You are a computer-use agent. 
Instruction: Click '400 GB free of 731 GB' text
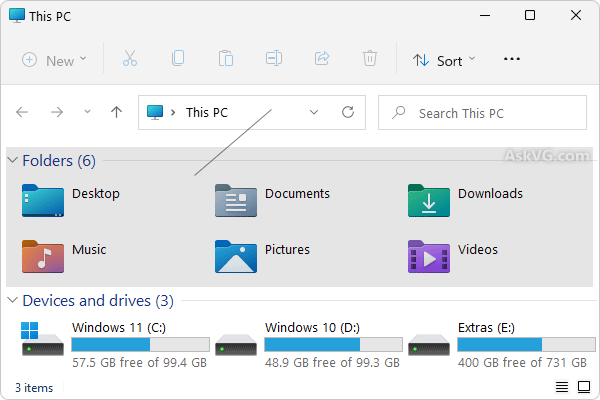(522, 362)
